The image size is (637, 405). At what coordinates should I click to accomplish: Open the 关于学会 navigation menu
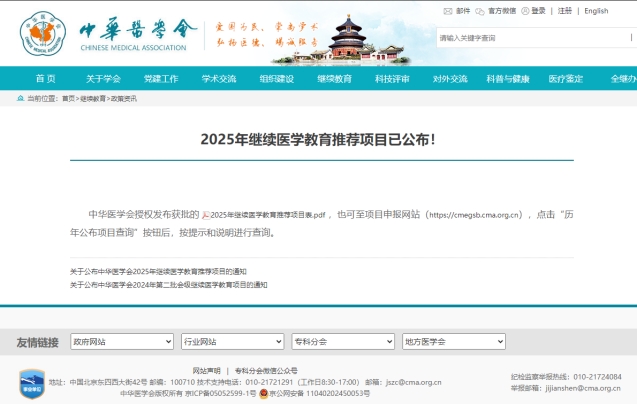103,79
